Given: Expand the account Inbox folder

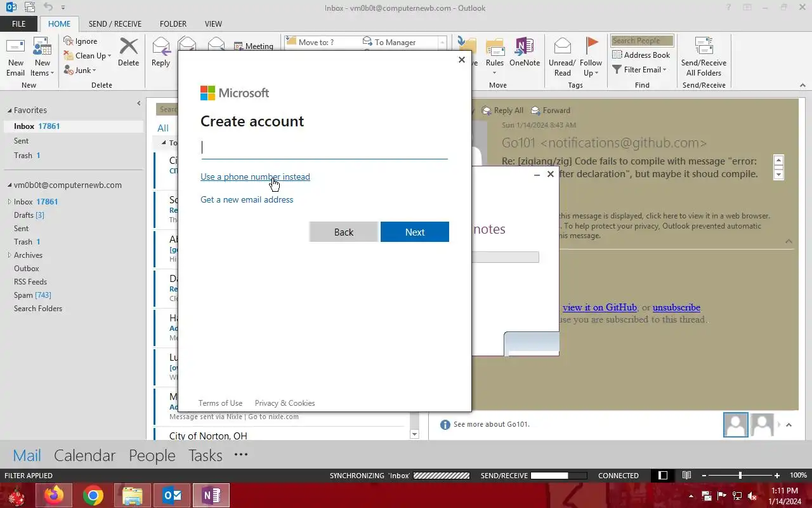Looking at the screenshot, I should click(x=10, y=202).
